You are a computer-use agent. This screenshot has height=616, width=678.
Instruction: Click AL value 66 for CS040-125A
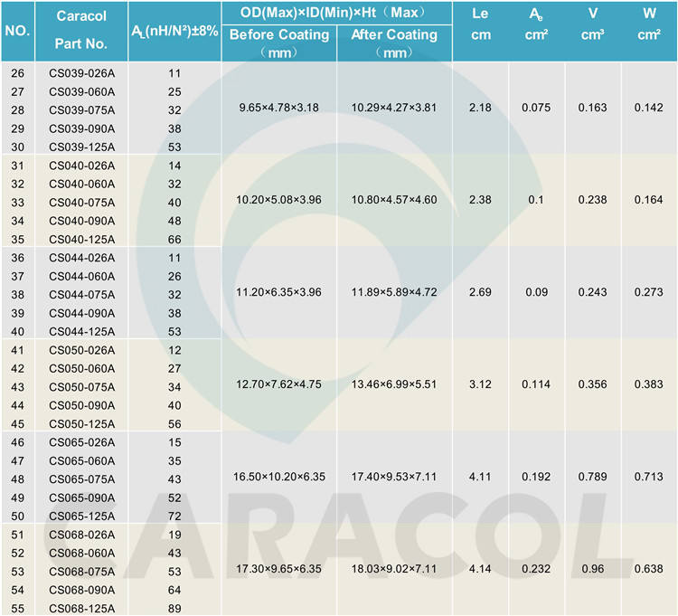coord(174,239)
